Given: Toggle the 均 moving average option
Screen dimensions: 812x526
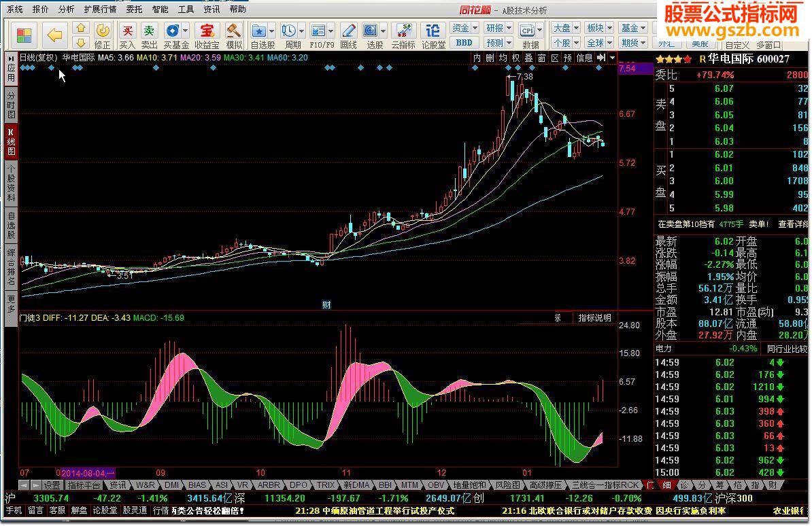Looking at the screenshot, I should (503, 58).
